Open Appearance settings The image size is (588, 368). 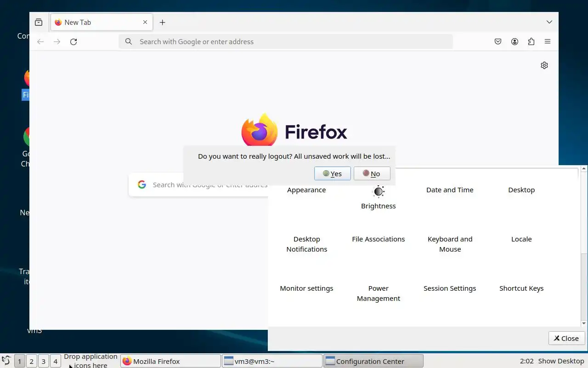(306, 190)
